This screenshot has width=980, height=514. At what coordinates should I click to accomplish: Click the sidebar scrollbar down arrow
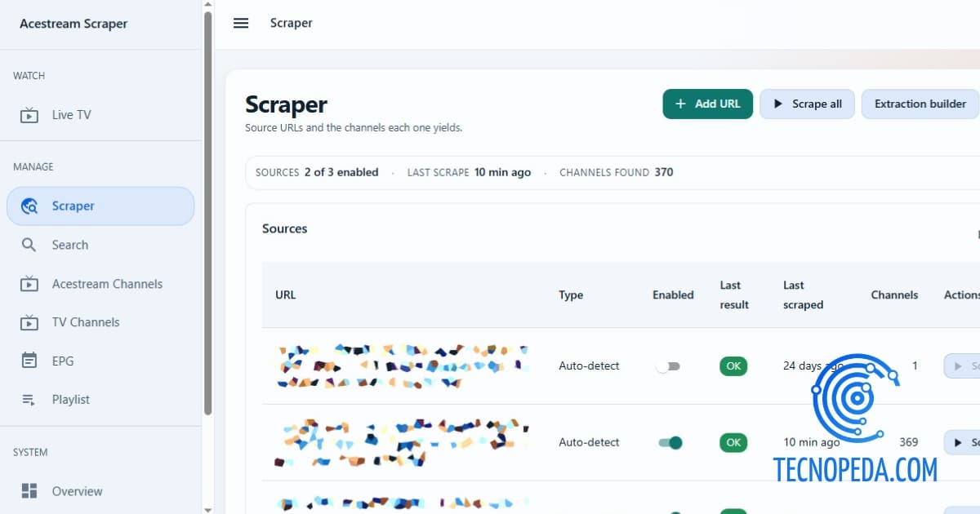tap(208, 509)
